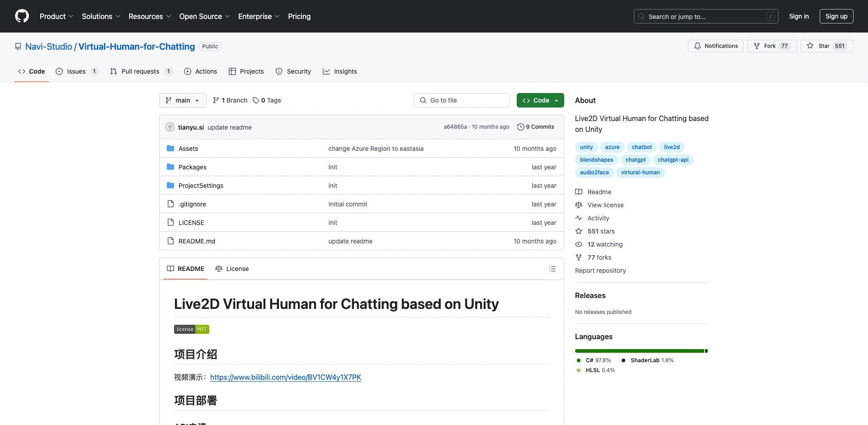Expand the Resources menu
The width and height of the screenshot is (868, 425).
[150, 16]
